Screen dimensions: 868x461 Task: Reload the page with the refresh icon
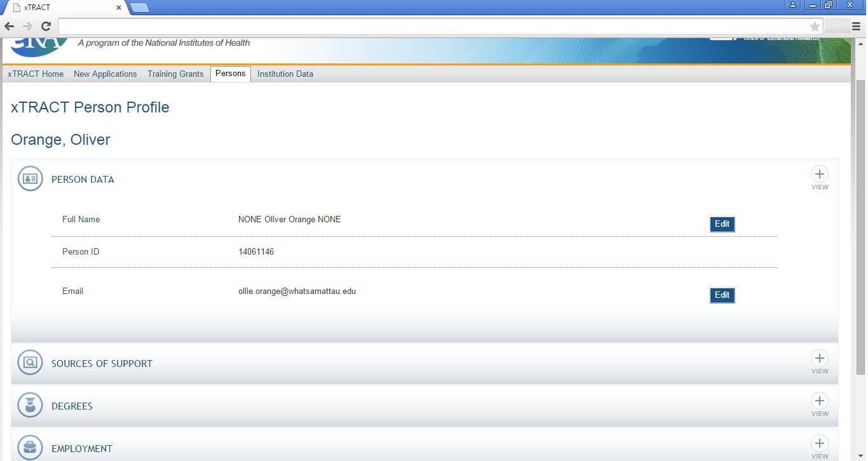coord(46,26)
